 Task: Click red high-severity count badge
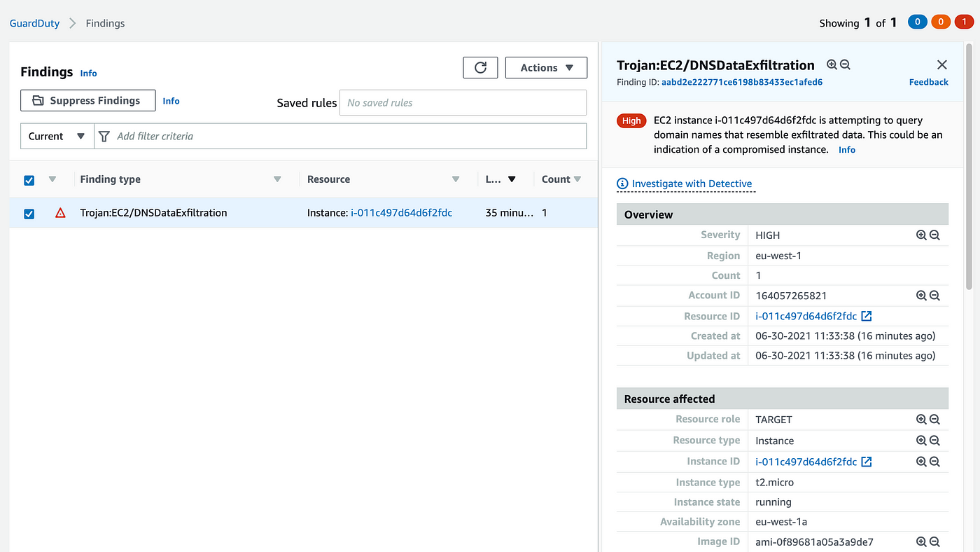click(964, 22)
